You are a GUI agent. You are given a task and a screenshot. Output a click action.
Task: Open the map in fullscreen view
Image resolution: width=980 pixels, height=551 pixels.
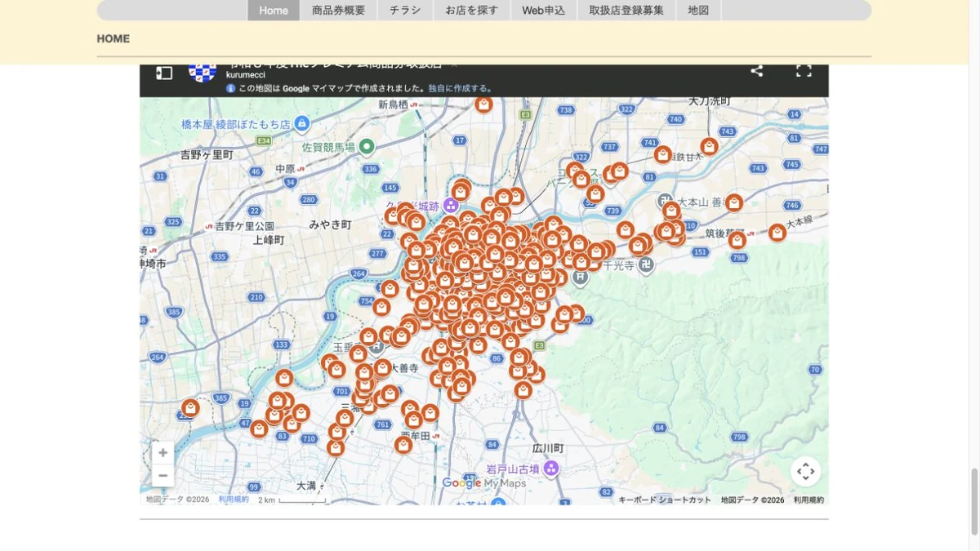804,71
